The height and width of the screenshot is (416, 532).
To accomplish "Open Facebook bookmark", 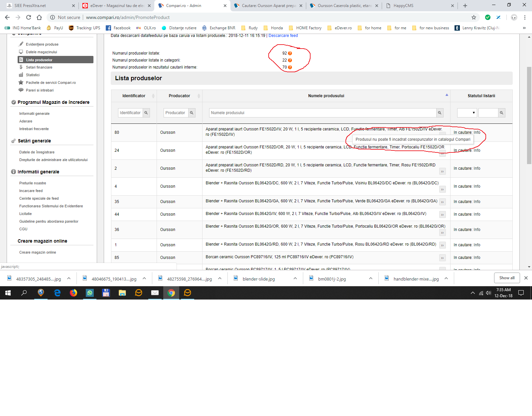I will [118, 28].
